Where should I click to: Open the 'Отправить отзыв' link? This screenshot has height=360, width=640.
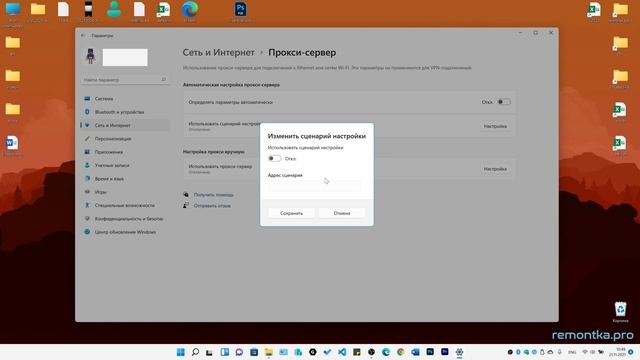(212, 206)
